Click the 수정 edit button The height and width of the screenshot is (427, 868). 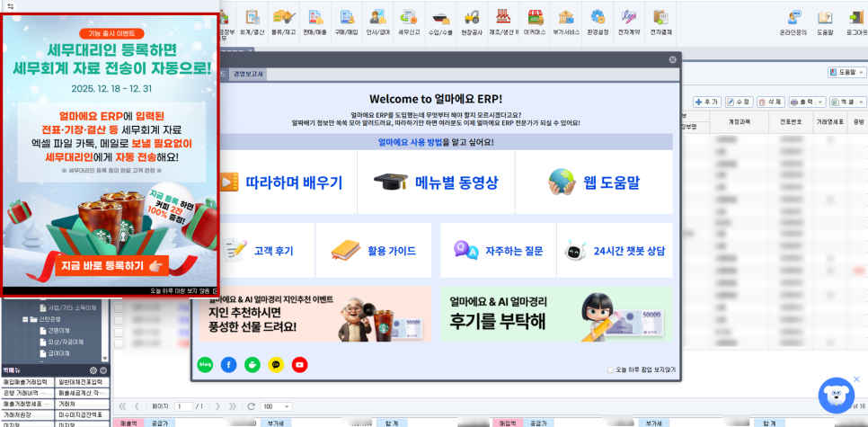coord(739,102)
